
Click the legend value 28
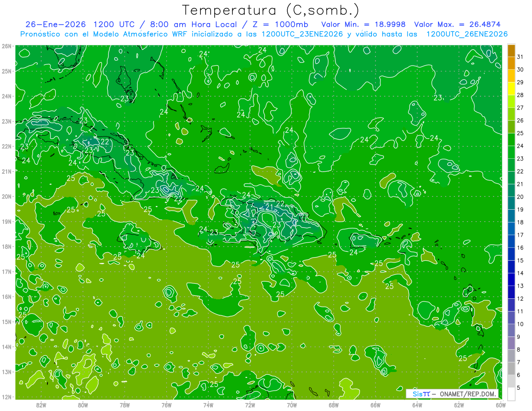[520, 95]
